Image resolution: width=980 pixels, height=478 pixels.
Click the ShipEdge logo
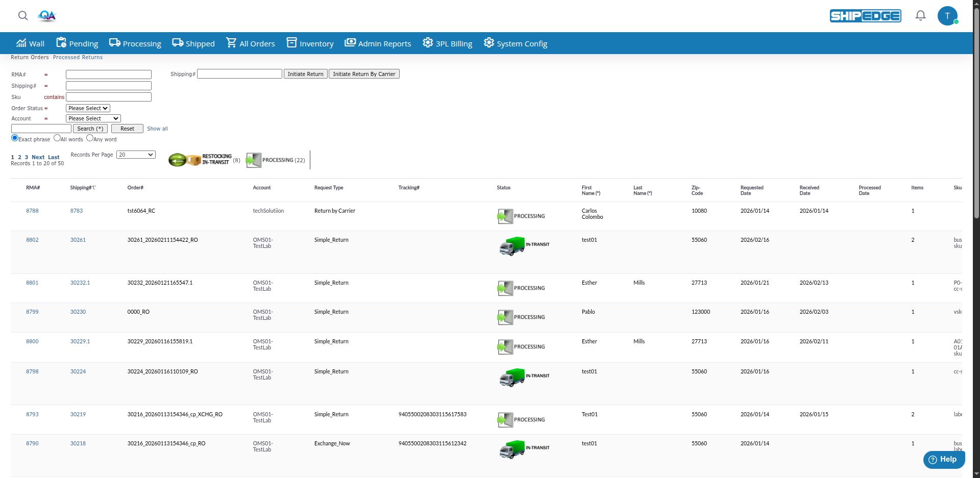865,16
